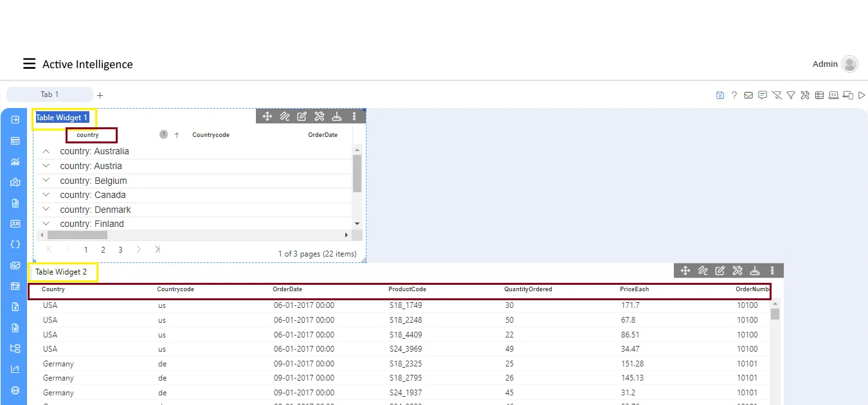The image size is (868, 405).
Task: Click the 171.7 price cell
Action: [x=630, y=305]
